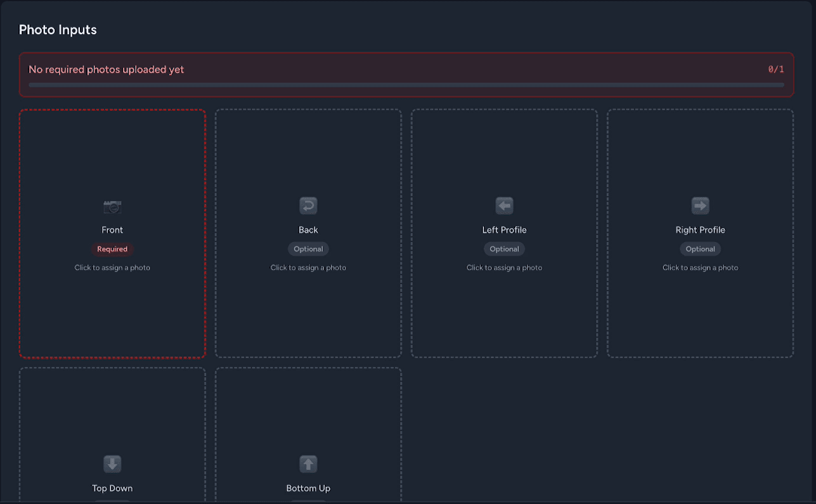Click the upload progress bar in the banner
Screen dimensions: 816x504
(406, 85)
